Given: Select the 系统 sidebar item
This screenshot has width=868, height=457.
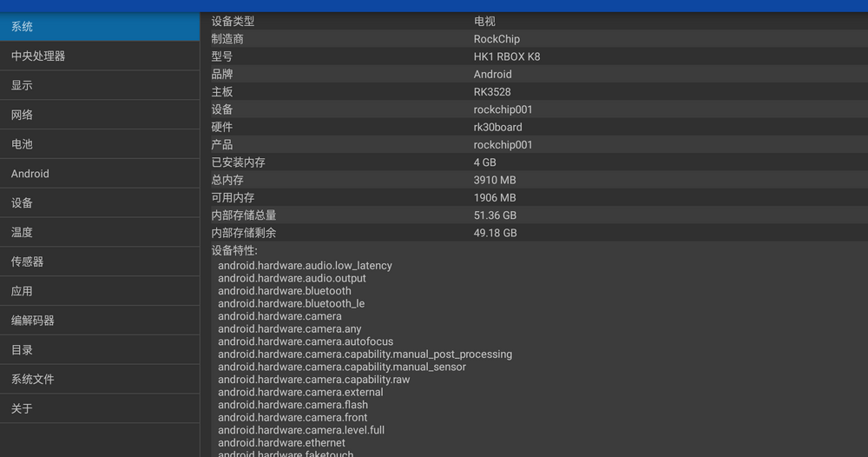Looking at the screenshot, I should pyautogui.click(x=100, y=27).
